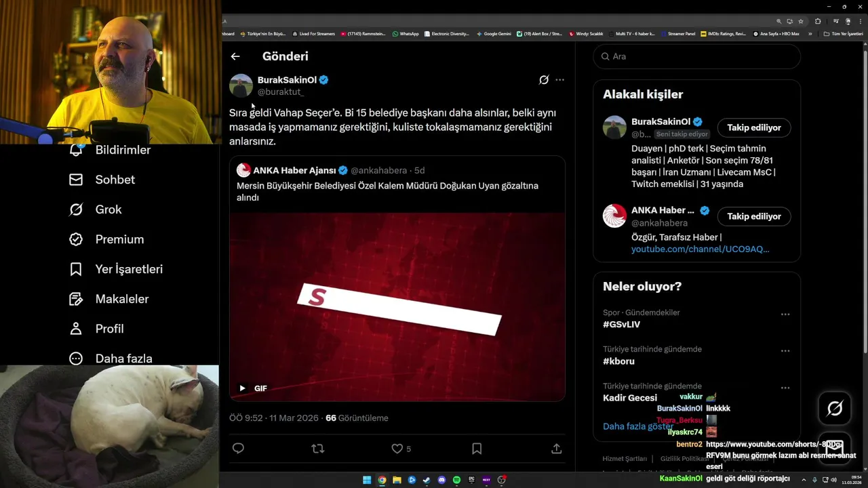Click the Ara search field
Screen dimensions: 868x488
pos(697,56)
